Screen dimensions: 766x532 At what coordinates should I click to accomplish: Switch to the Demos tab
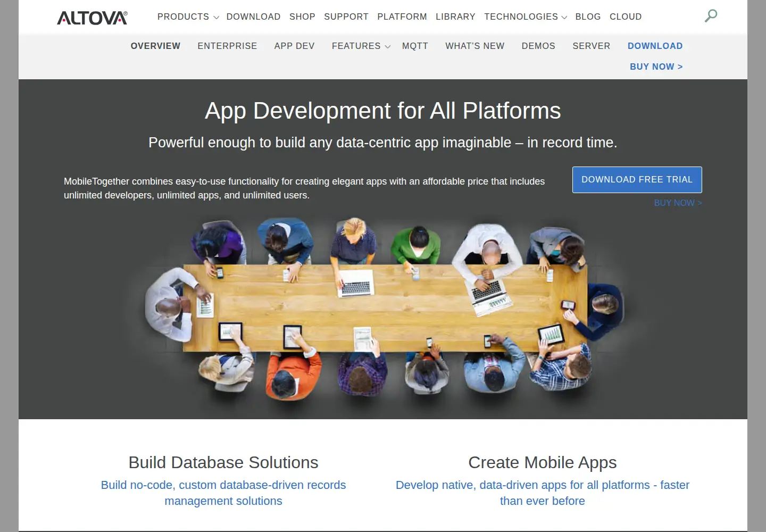(538, 46)
